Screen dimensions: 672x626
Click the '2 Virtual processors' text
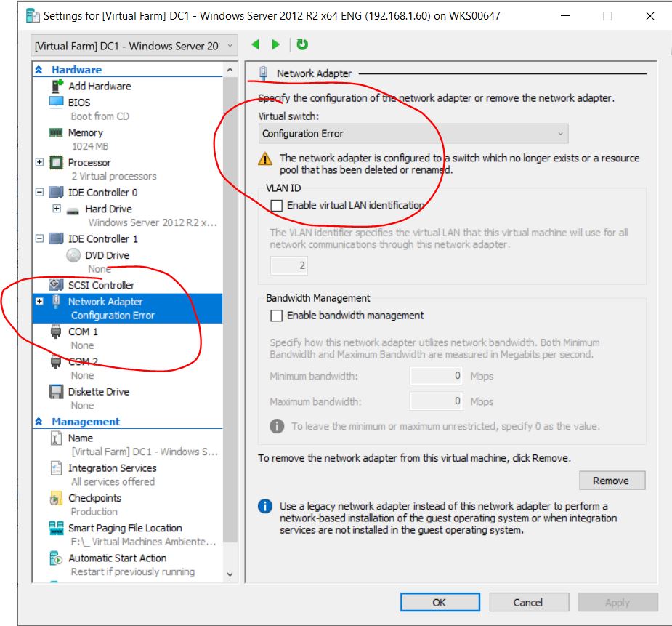[114, 176]
